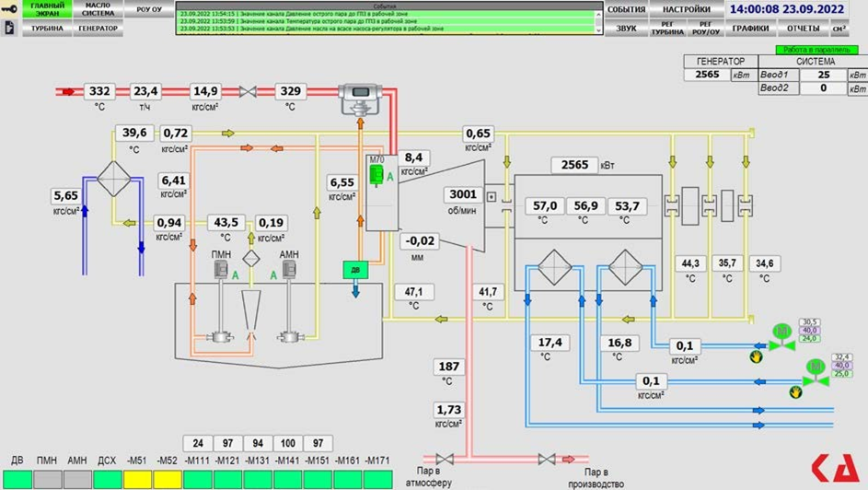Click the Пар в атмосферу valve
Image resolution: width=868 pixels, height=490 pixels.
tap(445, 459)
